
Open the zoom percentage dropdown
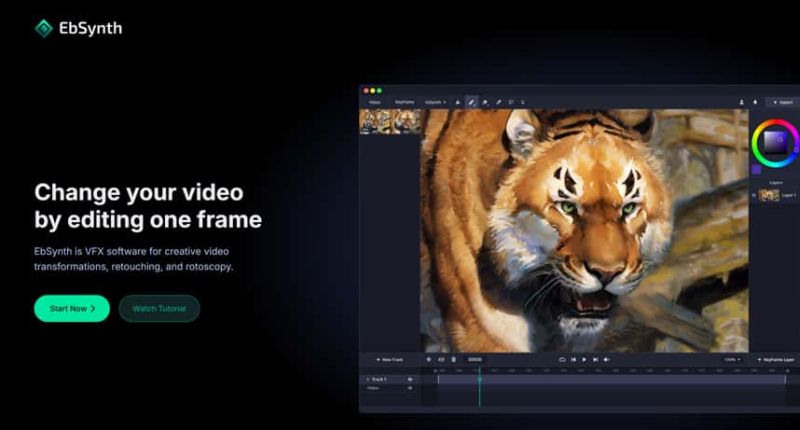731,359
